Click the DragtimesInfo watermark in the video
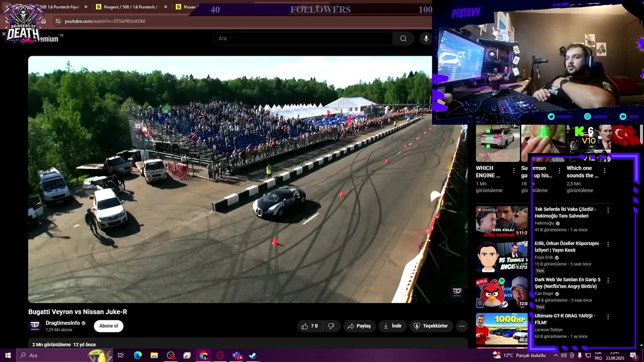 457,292
